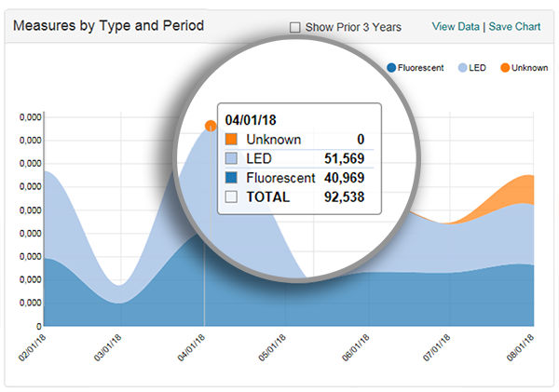Select the Fluorescent value 40,969
The image size is (559, 392).
click(x=344, y=178)
